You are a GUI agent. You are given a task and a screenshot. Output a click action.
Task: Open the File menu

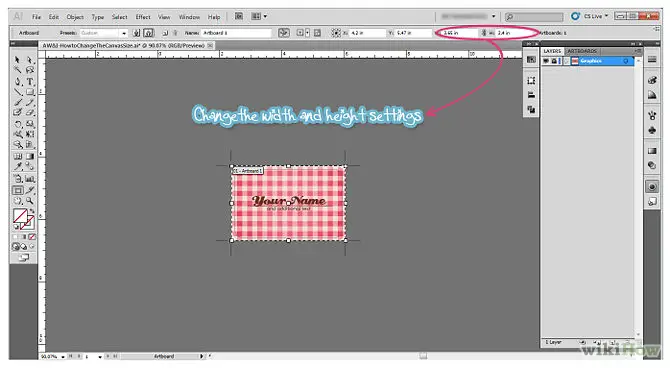(x=36, y=17)
